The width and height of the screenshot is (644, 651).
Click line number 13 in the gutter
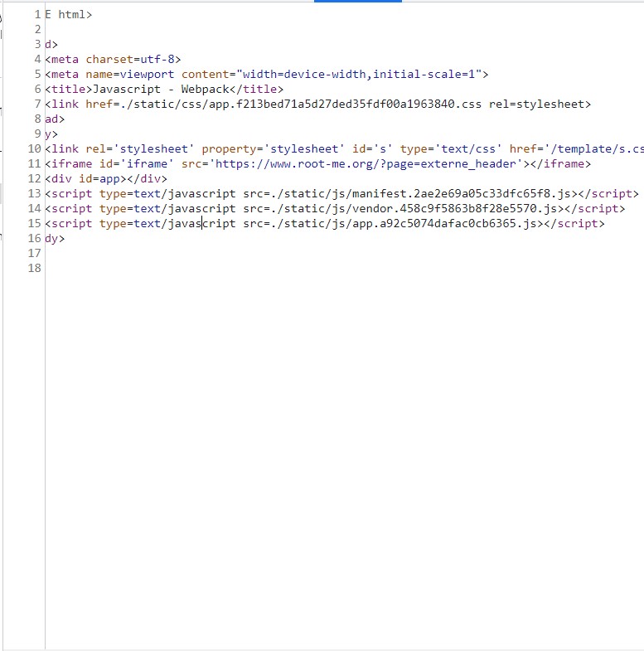35,194
